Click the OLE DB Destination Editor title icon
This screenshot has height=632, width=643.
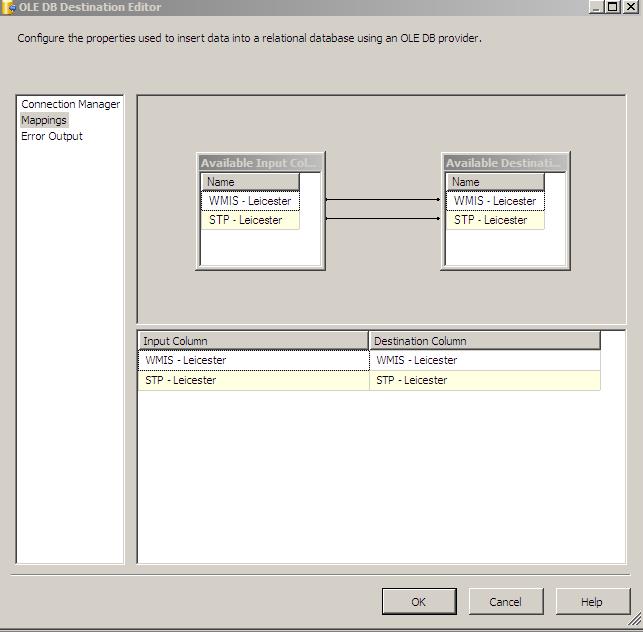[8, 7]
